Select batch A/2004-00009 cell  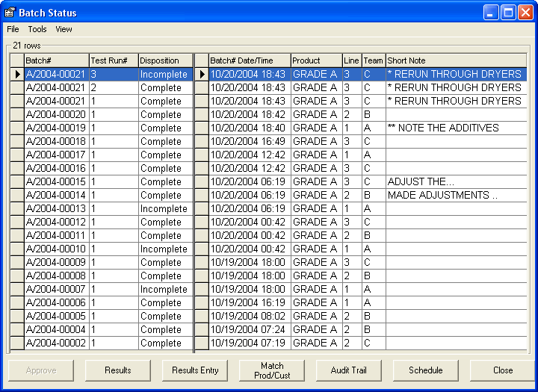57,262
